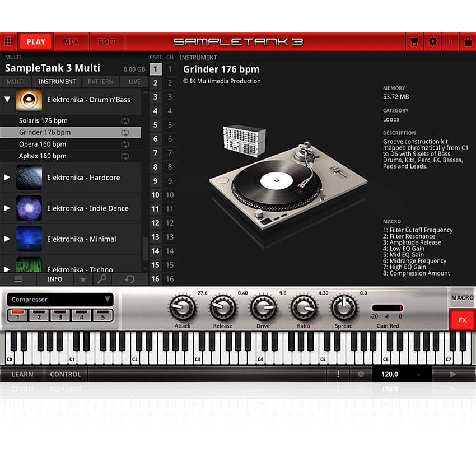The height and width of the screenshot is (476, 476).
Task: Toggle the FX button on the right
Action: (x=462, y=320)
